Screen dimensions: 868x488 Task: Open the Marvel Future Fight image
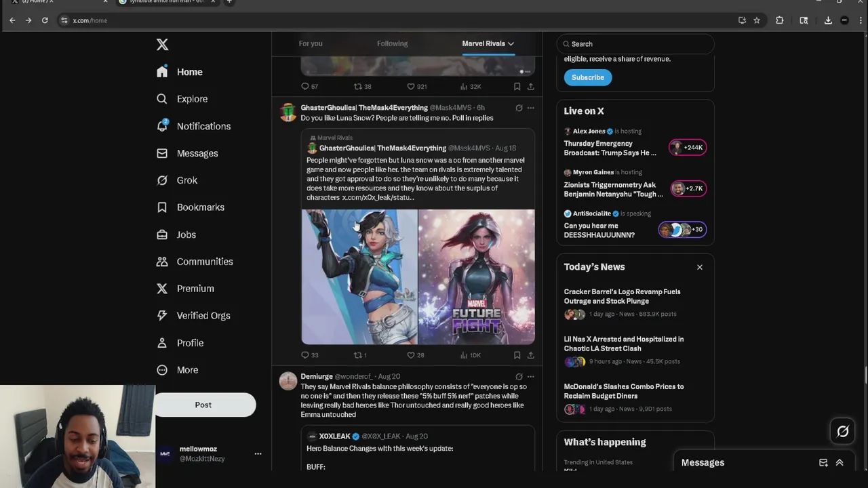coord(477,277)
